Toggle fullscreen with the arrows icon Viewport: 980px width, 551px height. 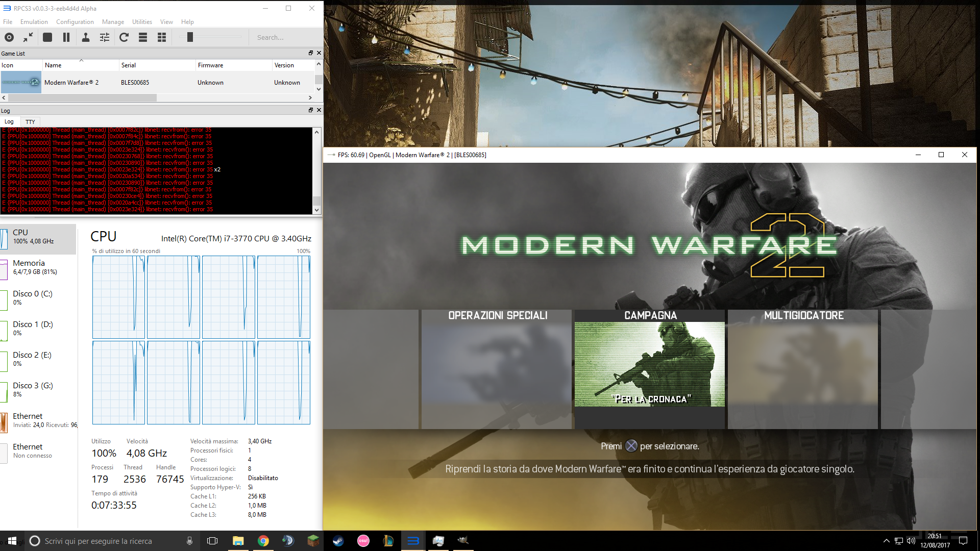click(x=28, y=37)
